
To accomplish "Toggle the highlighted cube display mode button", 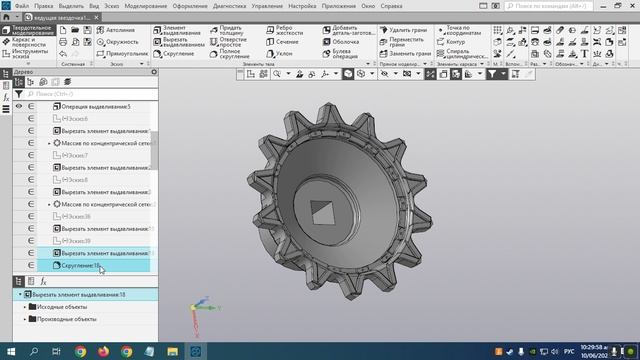I will 348,74.
